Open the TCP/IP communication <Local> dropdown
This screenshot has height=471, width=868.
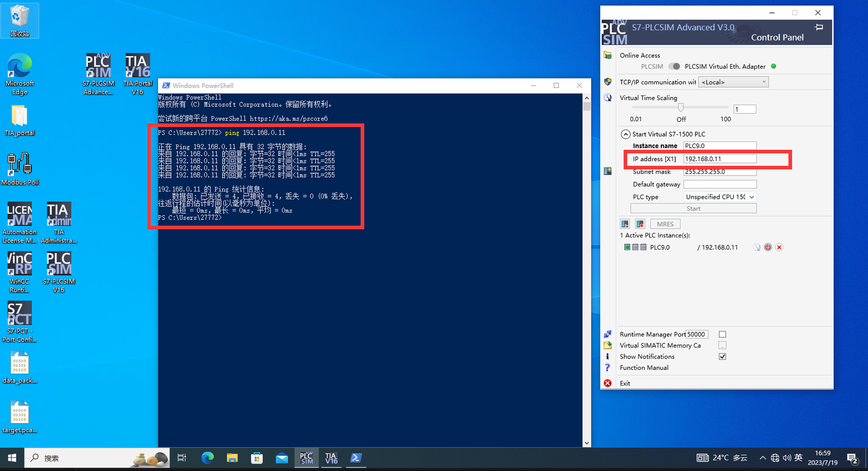tap(733, 82)
